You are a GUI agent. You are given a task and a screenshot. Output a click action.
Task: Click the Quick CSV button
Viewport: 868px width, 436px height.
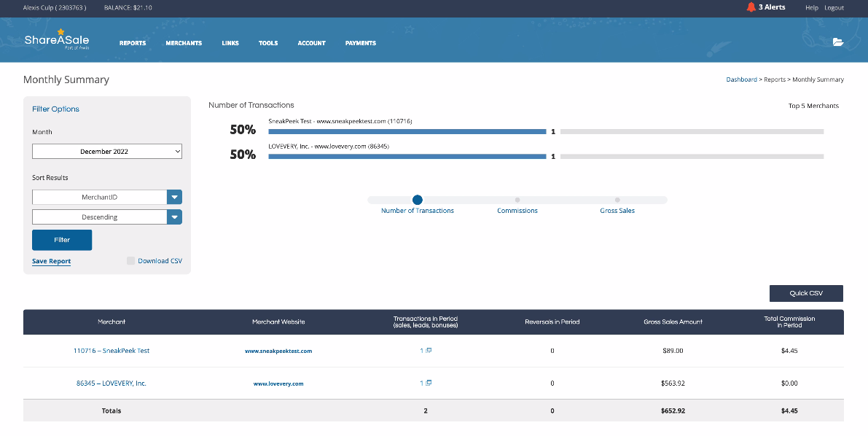(806, 293)
